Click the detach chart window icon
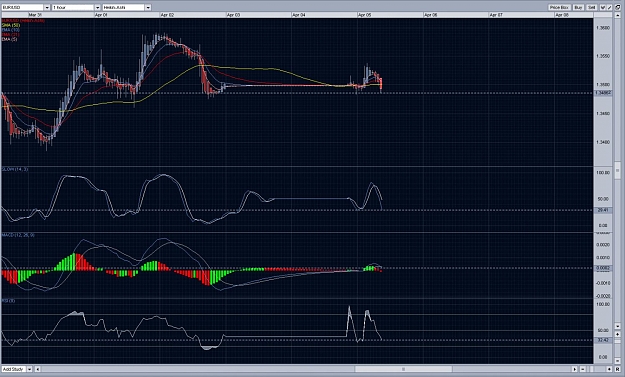 click(617, 8)
